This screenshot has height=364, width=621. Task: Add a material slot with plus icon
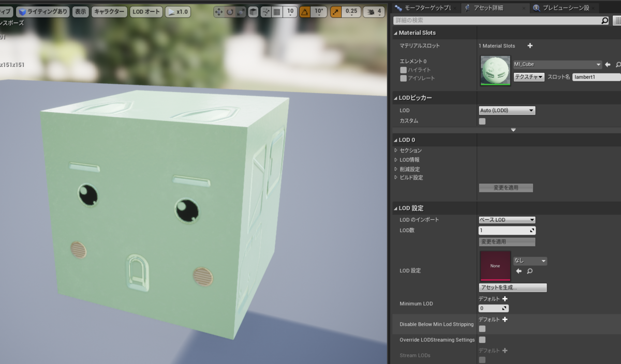[530, 45]
